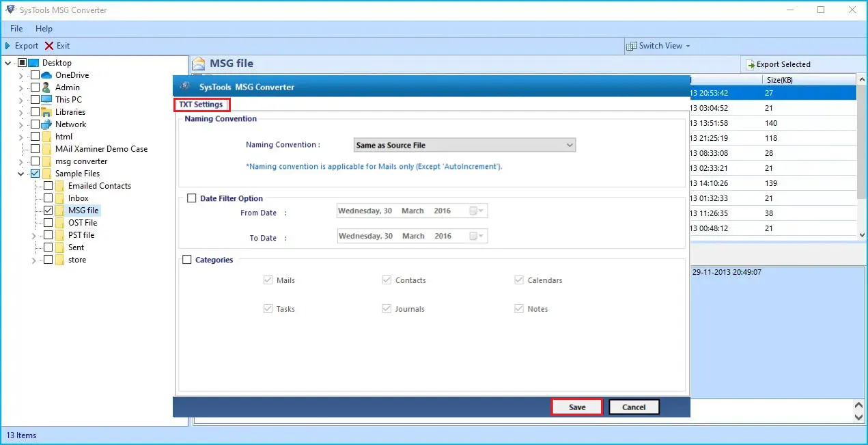Open the File menu
This screenshot has height=445, width=868.
[x=16, y=28]
